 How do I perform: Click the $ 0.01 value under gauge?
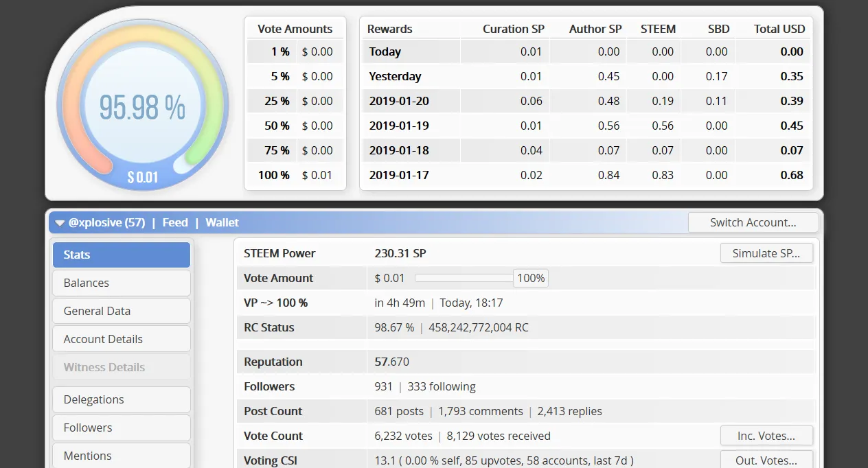pyautogui.click(x=143, y=178)
